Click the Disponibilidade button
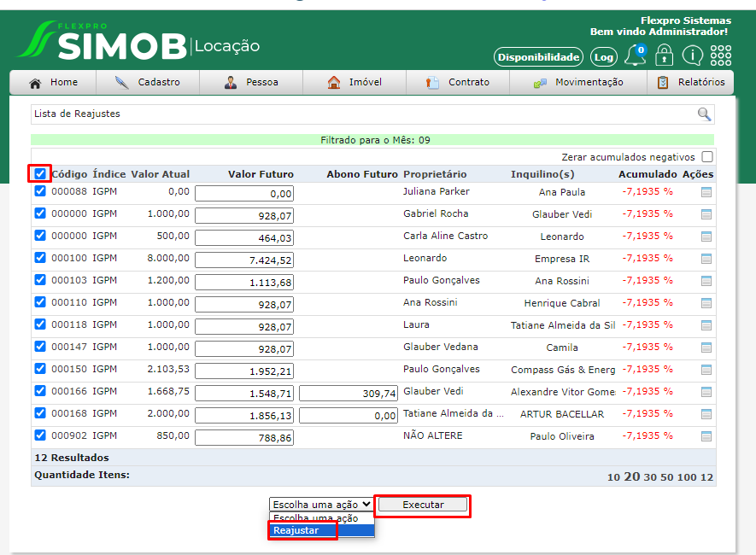756x555 pixels. 538,57
